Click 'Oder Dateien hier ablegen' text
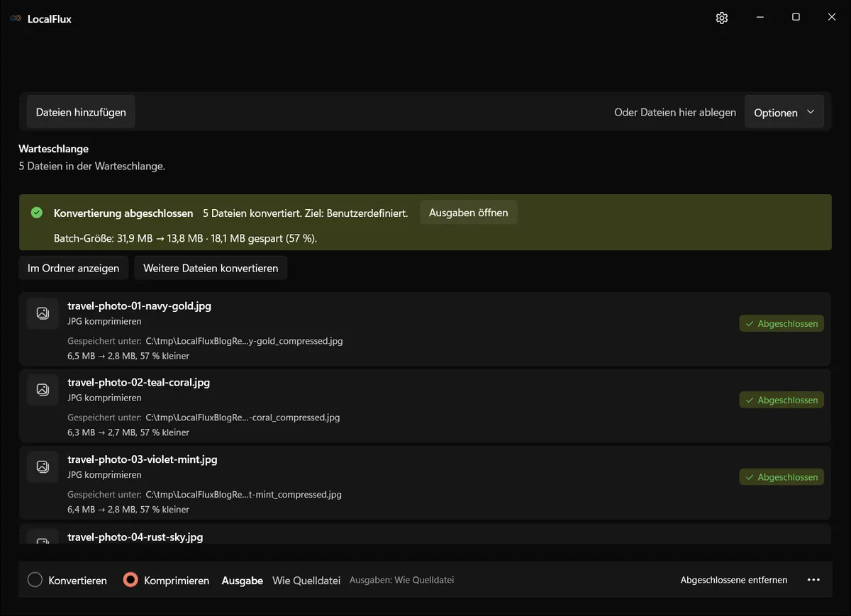The image size is (851, 616). coord(675,112)
